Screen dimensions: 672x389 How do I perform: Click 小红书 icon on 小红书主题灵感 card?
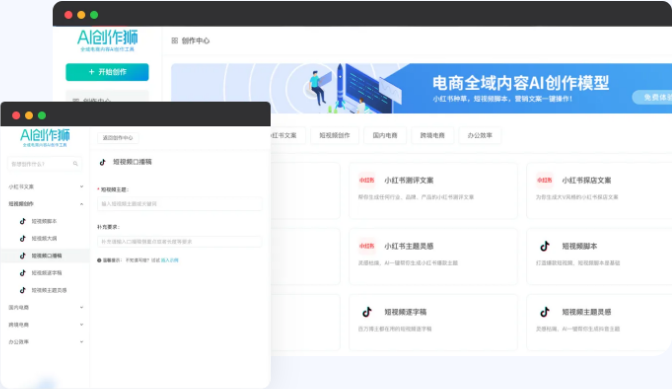pyautogui.click(x=367, y=246)
